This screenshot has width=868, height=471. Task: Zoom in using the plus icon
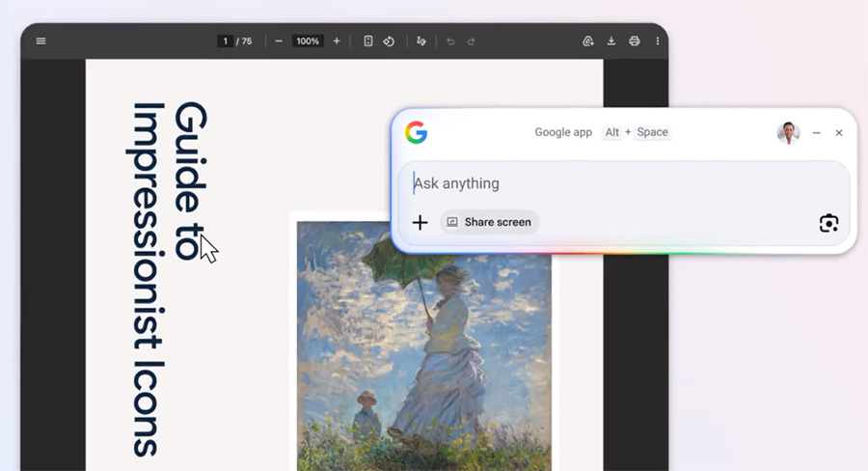click(x=337, y=41)
